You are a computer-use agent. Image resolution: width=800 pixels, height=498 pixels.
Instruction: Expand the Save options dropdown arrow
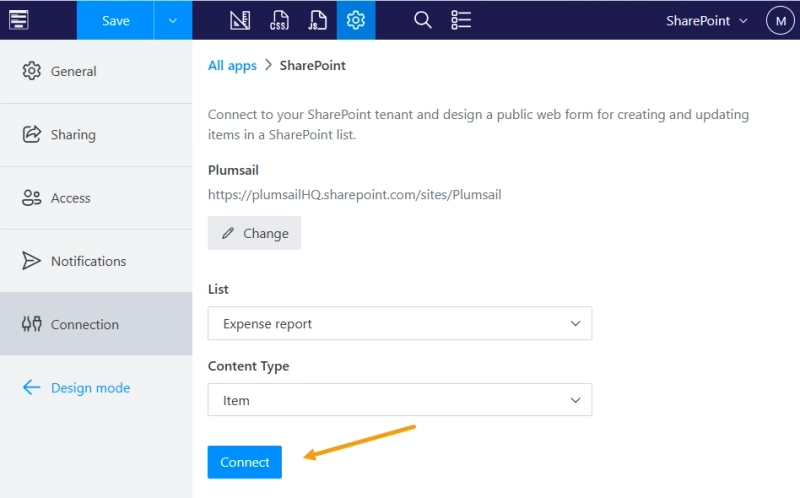pyautogui.click(x=173, y=20)
